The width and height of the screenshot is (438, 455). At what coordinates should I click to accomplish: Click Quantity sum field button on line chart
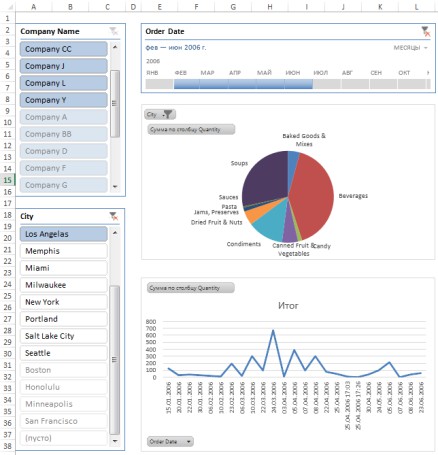(191, 288)
